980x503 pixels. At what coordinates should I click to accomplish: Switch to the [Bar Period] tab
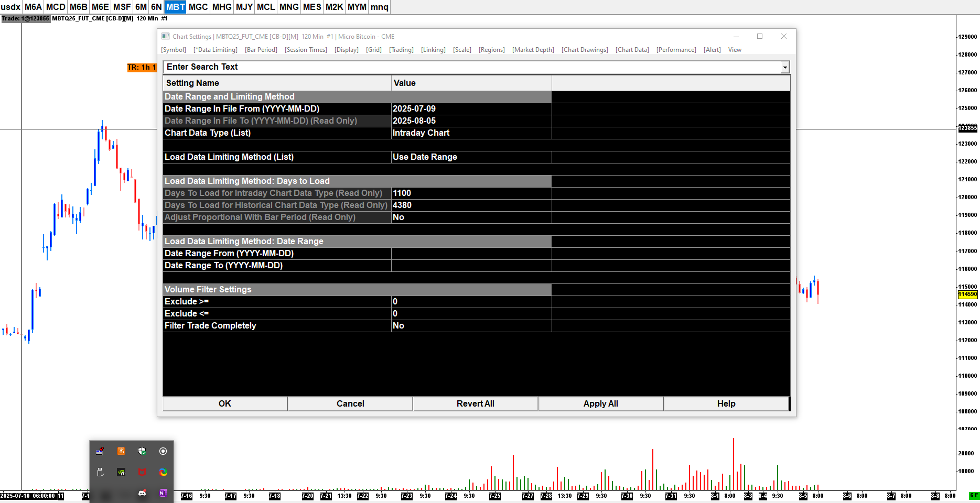261,50
